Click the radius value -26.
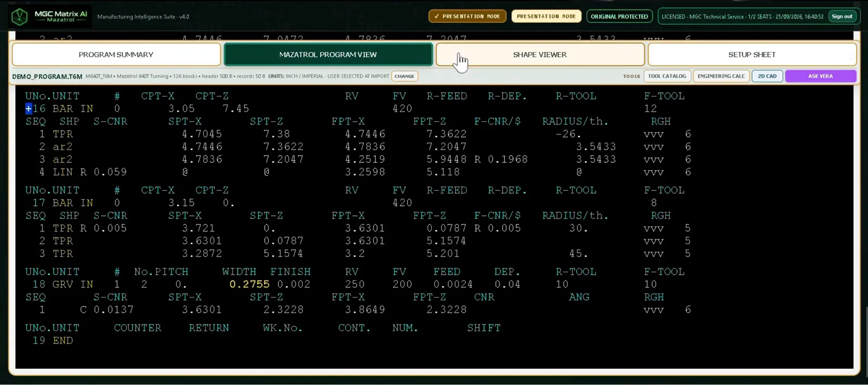 568,134
